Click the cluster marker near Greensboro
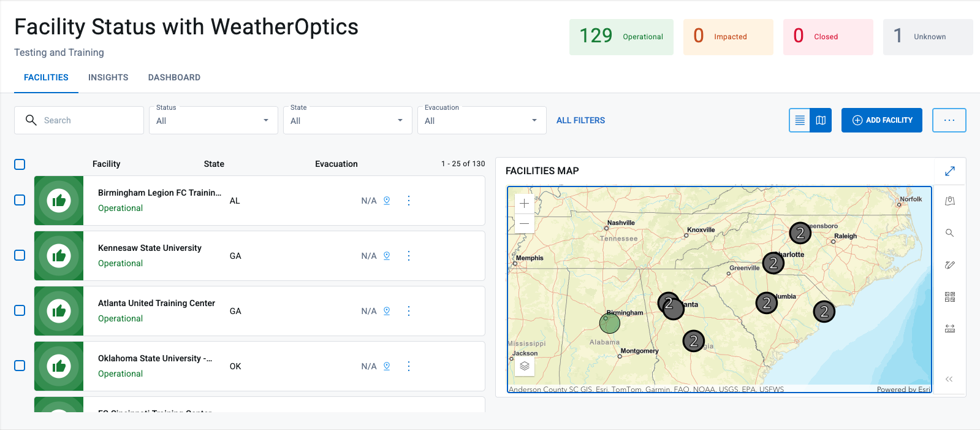 800,233
